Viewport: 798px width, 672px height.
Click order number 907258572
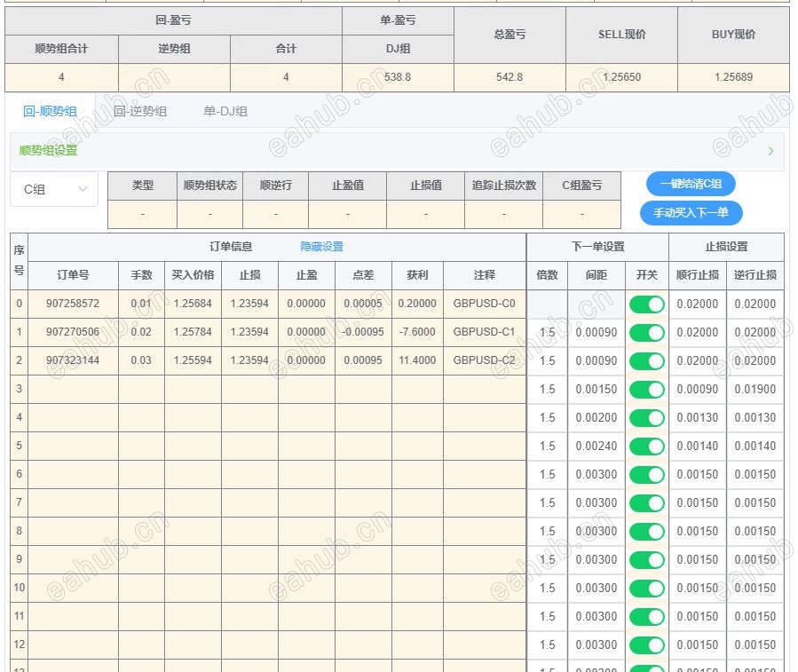click(73, 304)
